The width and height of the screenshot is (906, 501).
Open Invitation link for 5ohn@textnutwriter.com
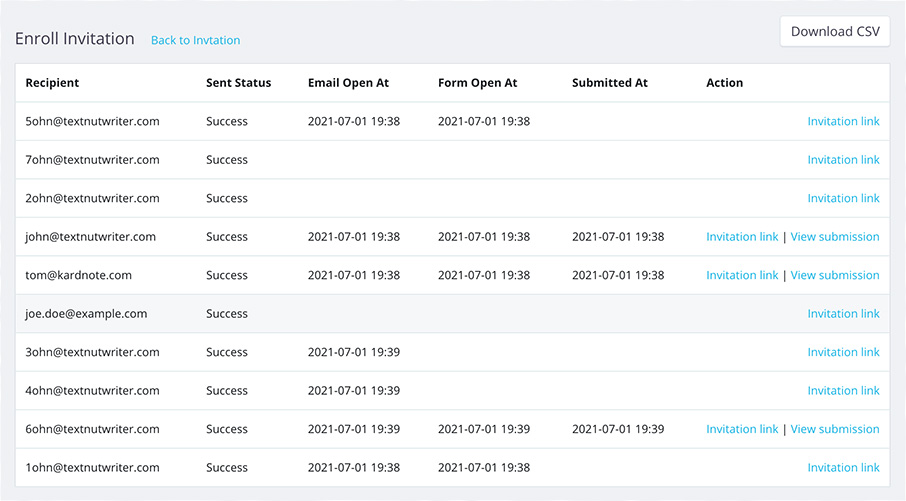843,121
